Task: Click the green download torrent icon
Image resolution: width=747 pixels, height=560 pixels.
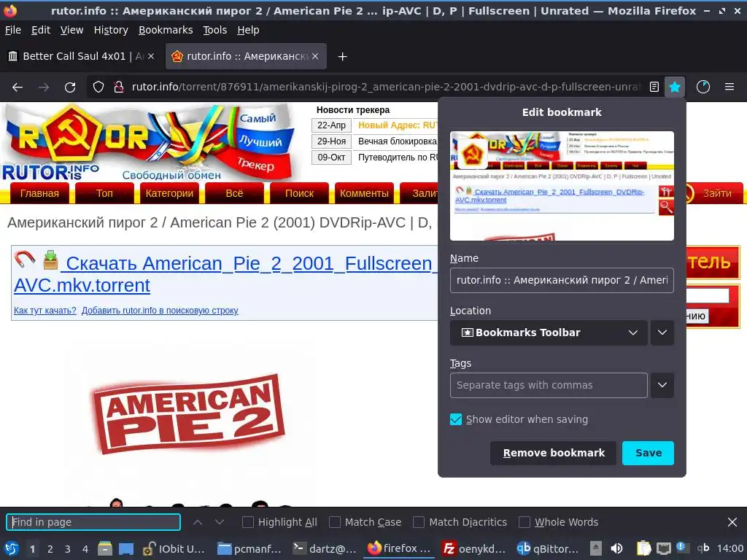Action: click(50, 260)
